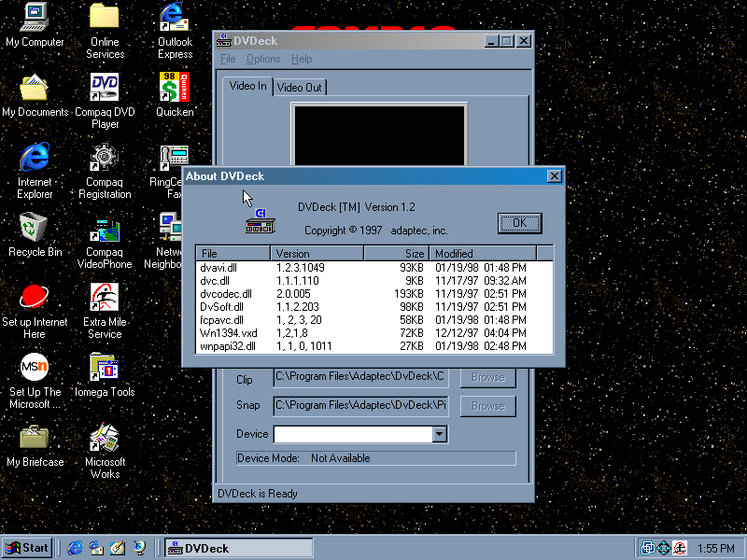Select the wnpapi32.dll row

pos(374,346)
